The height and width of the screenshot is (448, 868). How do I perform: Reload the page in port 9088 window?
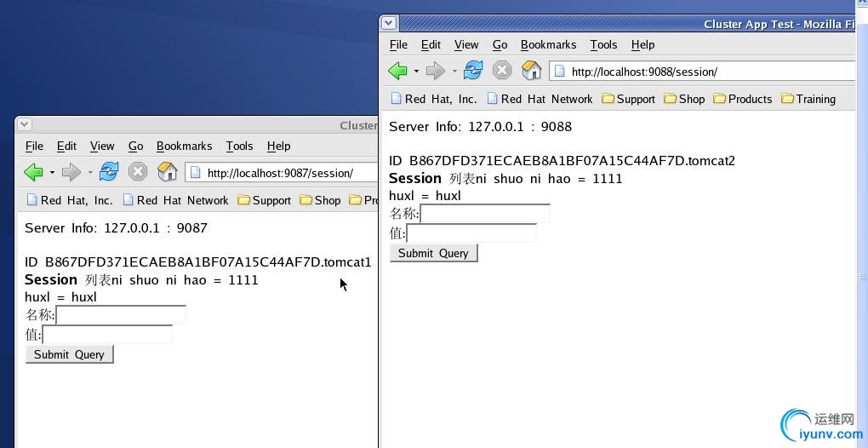pyautogui.click(x=473, y=71)
